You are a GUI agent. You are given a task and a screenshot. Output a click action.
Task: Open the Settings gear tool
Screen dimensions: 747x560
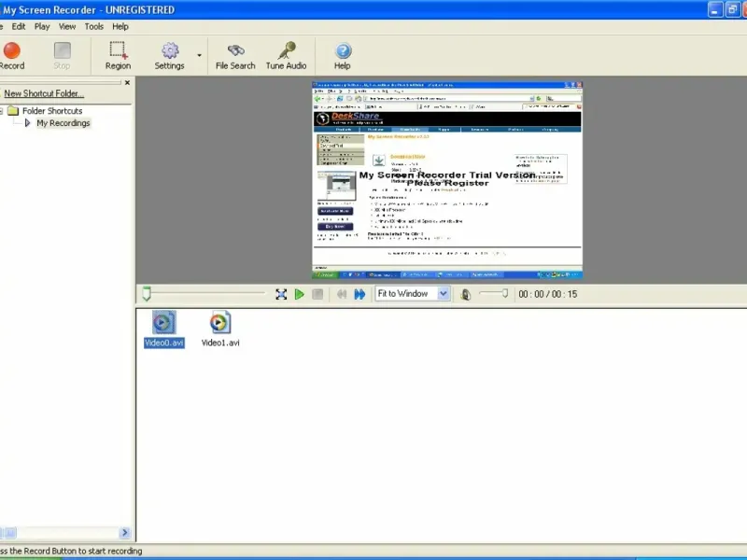[169, 56]
